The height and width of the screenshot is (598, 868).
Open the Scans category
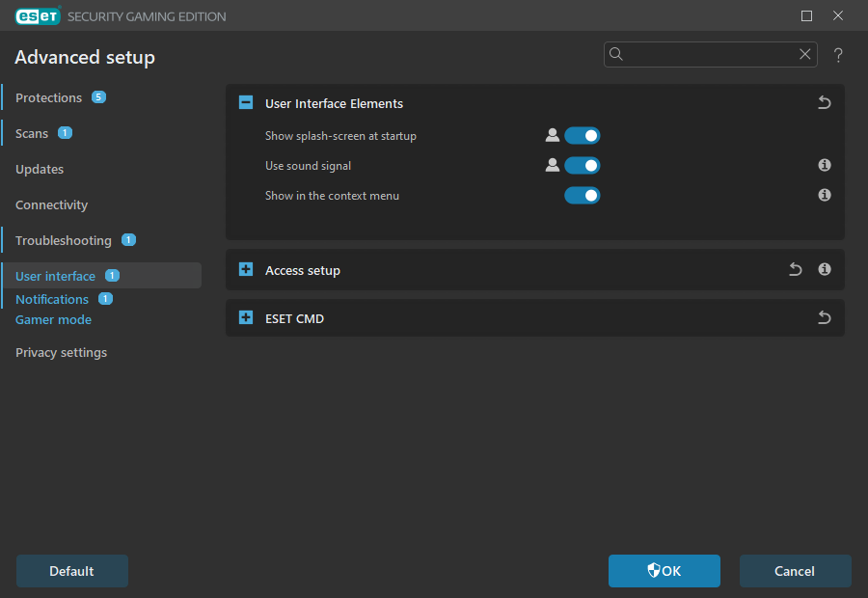(x=32, y=133)
